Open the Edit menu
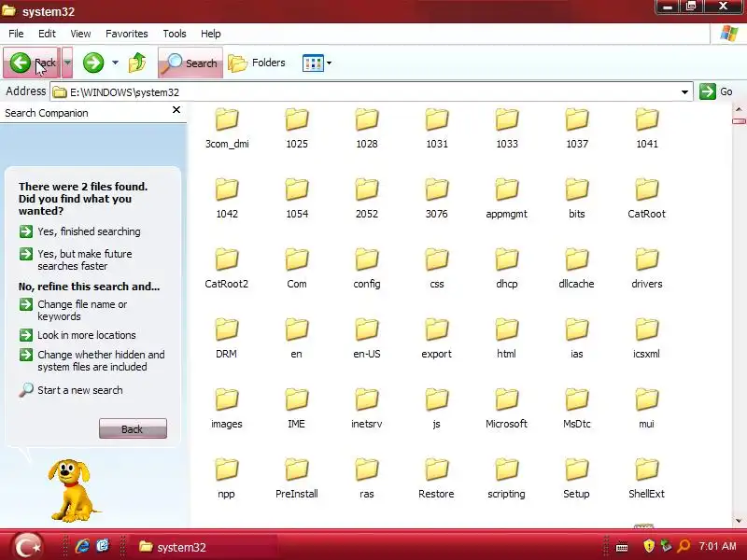The image size is (747, 560). pos(47,34)
